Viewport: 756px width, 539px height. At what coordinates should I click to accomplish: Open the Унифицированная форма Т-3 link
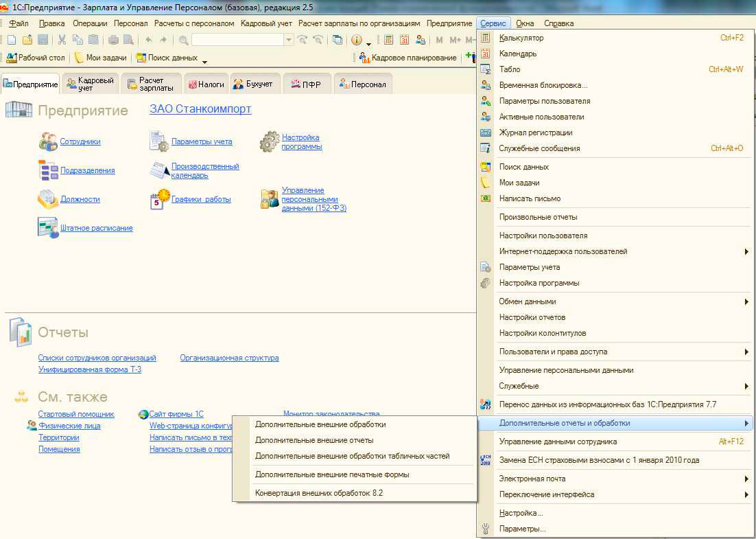click(90, 369)
